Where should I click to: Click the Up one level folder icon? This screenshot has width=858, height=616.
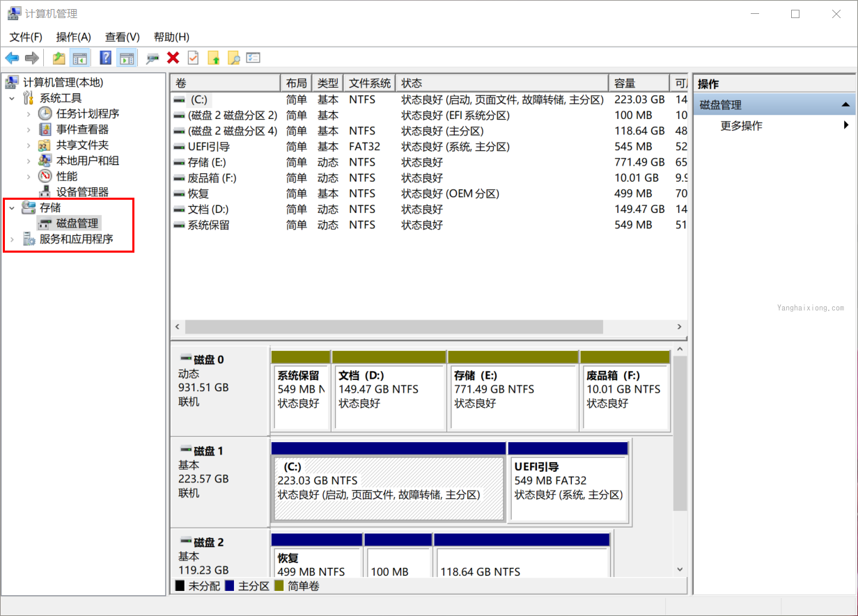[59, 58]
